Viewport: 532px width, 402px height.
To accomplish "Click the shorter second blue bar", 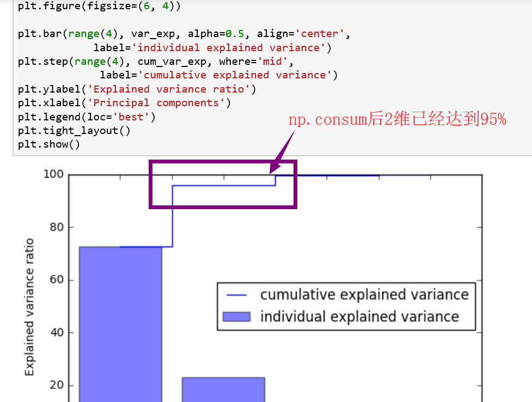I will pyautogui.click(x=224, y=390).
